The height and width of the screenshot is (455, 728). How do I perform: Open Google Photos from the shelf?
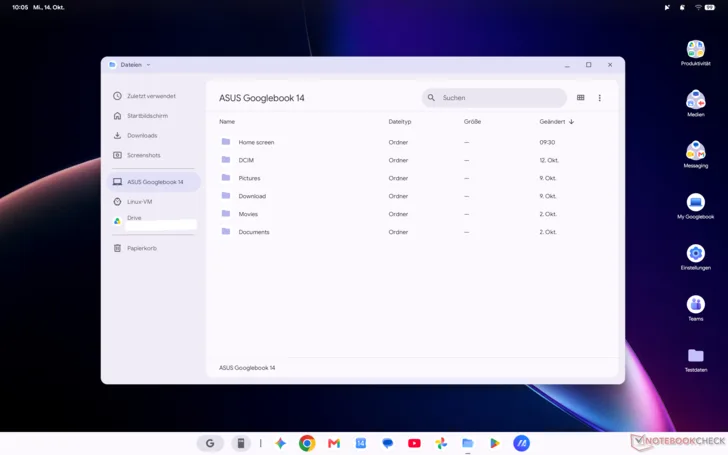tap(441, 443)
